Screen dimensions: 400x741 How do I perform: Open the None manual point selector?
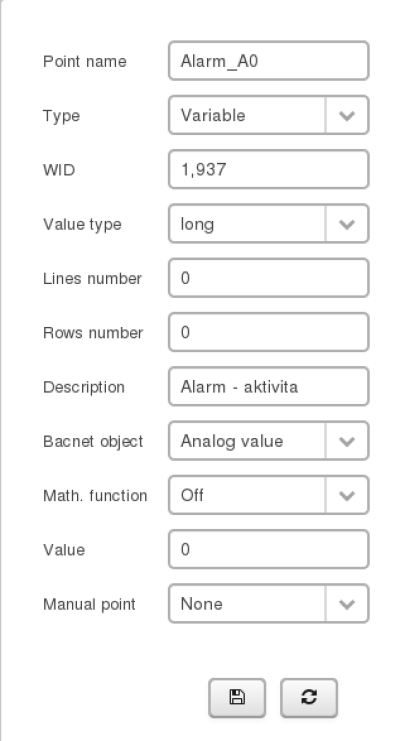click(x=269, y=604)
